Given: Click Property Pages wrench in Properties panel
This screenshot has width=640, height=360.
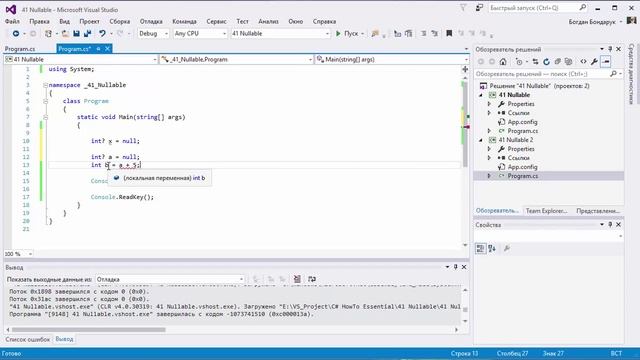Looking at the screenshot, I should coord(507,248).
